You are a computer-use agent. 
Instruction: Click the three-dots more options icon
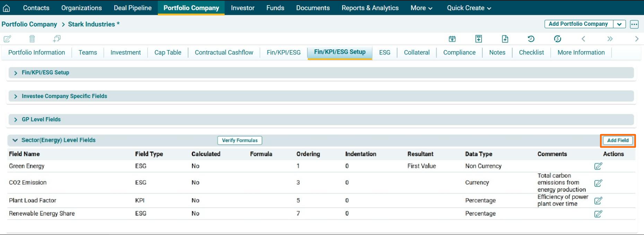coord(634,24)
